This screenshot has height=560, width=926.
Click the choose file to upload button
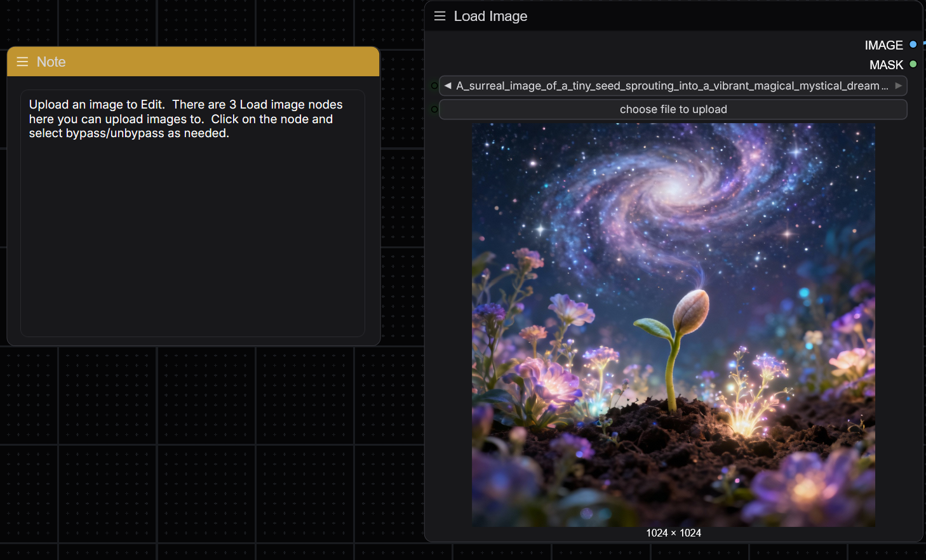click(x=673, y=109)
